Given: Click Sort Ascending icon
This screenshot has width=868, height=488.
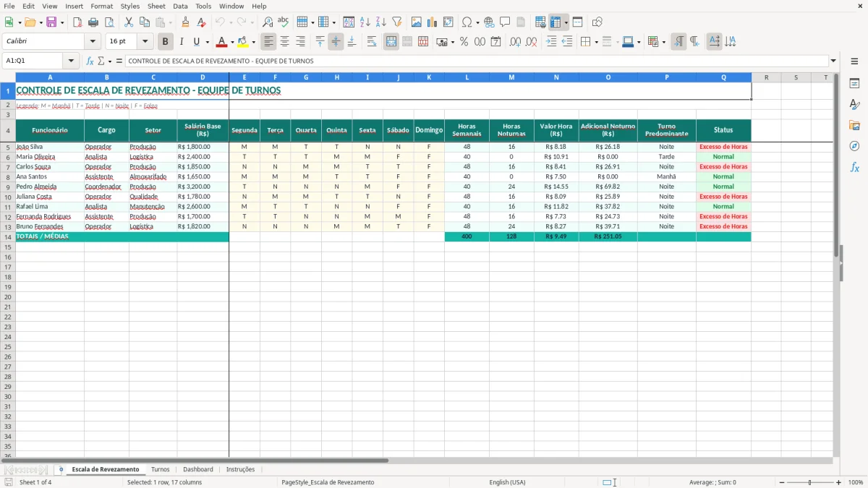Looking at the screenshot, I should point(365,22).
